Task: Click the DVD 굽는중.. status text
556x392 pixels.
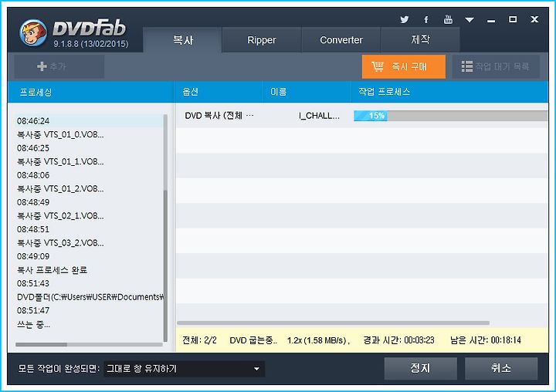Action: (x=253, y=340)
